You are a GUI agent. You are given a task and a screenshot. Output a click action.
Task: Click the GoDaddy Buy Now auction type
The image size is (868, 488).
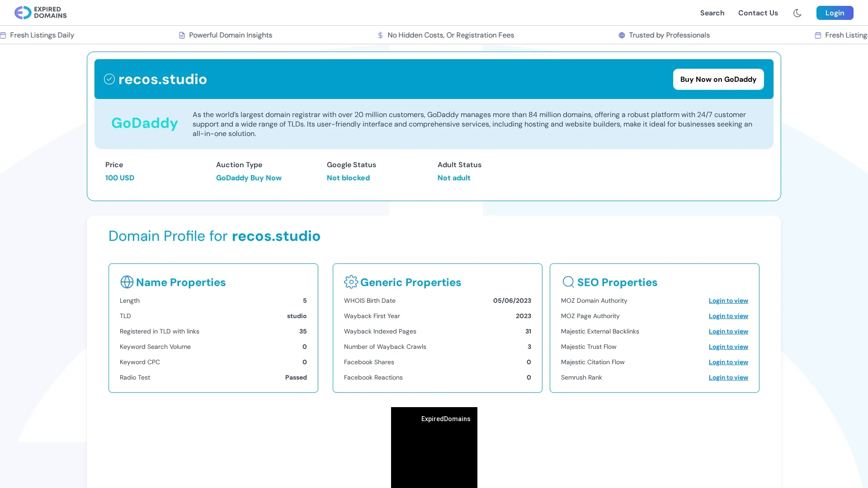point(249,178)
